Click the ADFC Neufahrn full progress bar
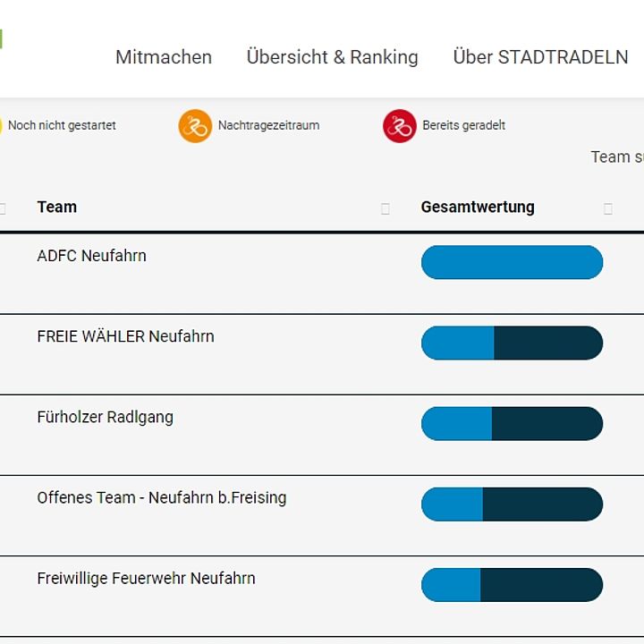This screenshot has width=644, height=644. pos(513,262)
